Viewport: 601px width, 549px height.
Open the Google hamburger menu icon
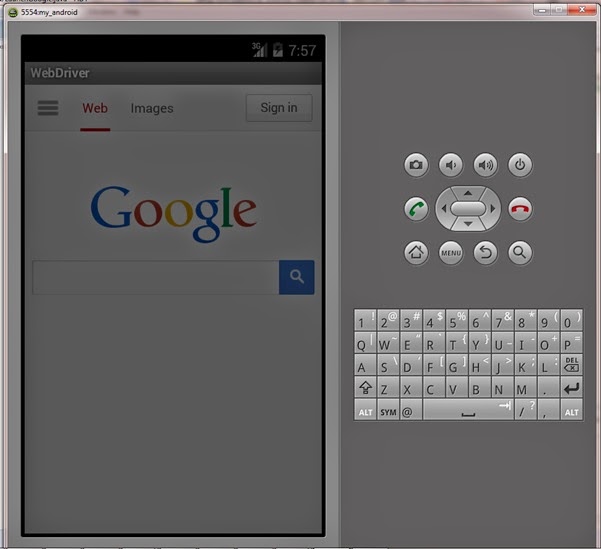coord(48,108)
